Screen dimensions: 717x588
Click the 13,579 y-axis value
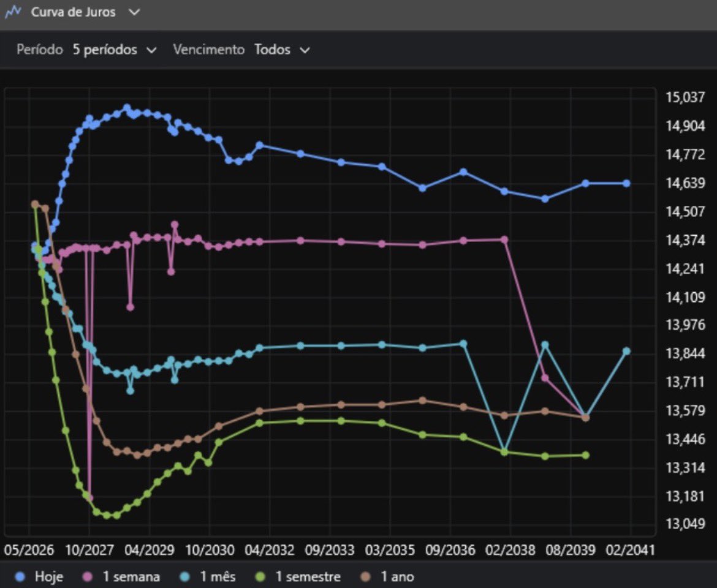click(x=686, y=410)
